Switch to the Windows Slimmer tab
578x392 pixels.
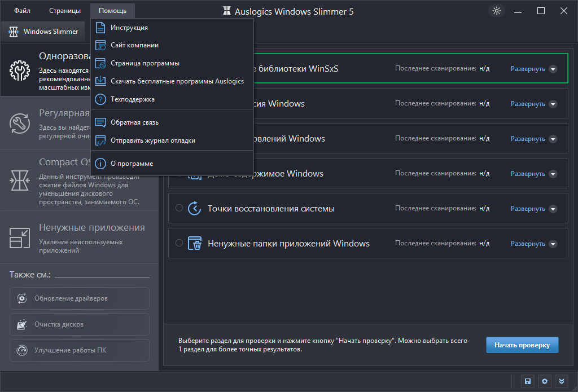click(43, 32)
